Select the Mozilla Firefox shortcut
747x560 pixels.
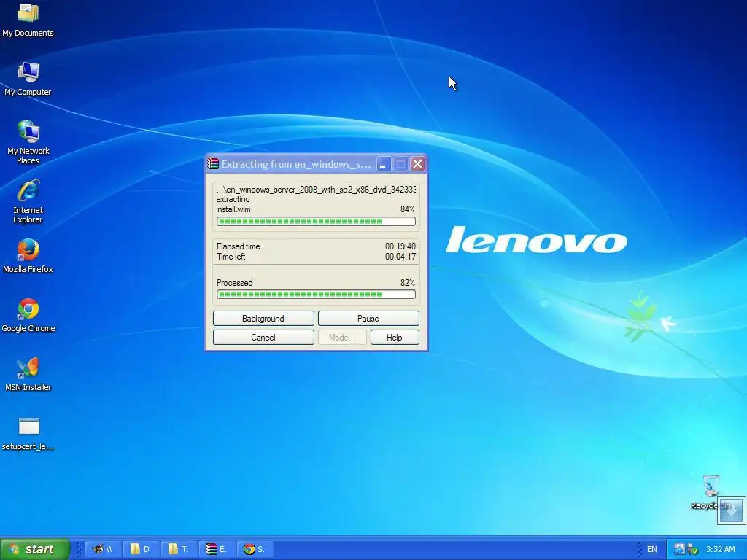pos(28,256)
